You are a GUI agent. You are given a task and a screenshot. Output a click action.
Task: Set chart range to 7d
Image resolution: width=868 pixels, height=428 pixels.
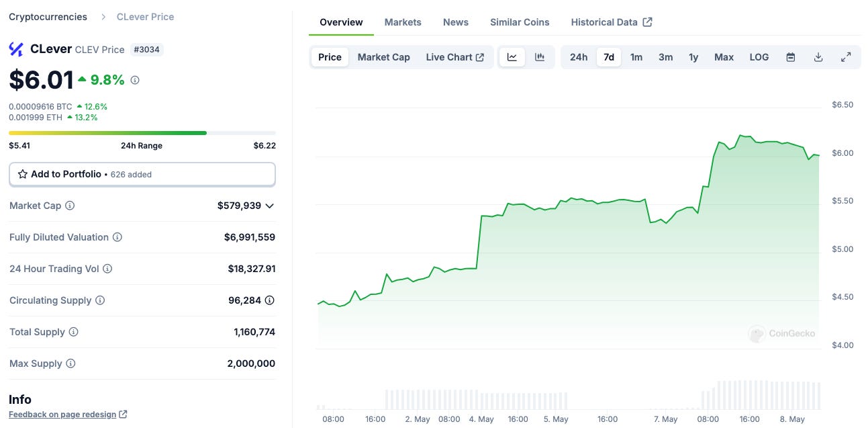point(609,57)
